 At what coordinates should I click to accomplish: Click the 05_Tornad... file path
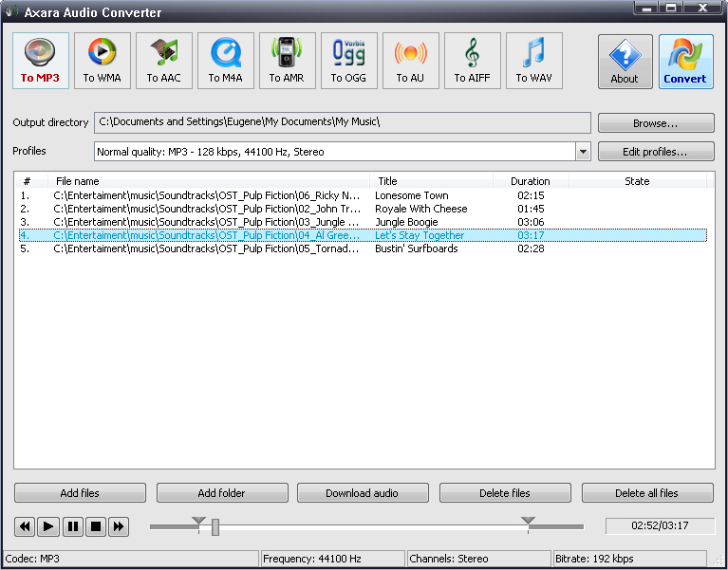(207, 249)
